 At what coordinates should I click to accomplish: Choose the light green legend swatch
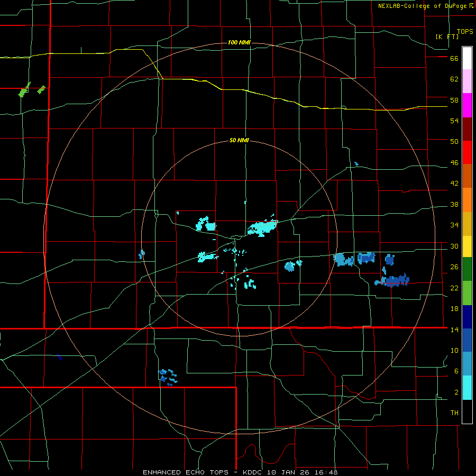(467, 293)
